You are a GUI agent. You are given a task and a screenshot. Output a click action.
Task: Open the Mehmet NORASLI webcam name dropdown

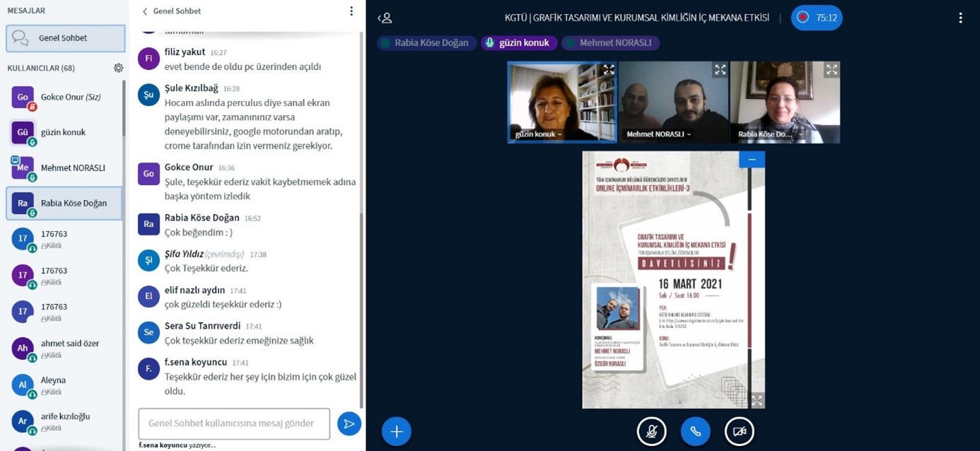659,134
